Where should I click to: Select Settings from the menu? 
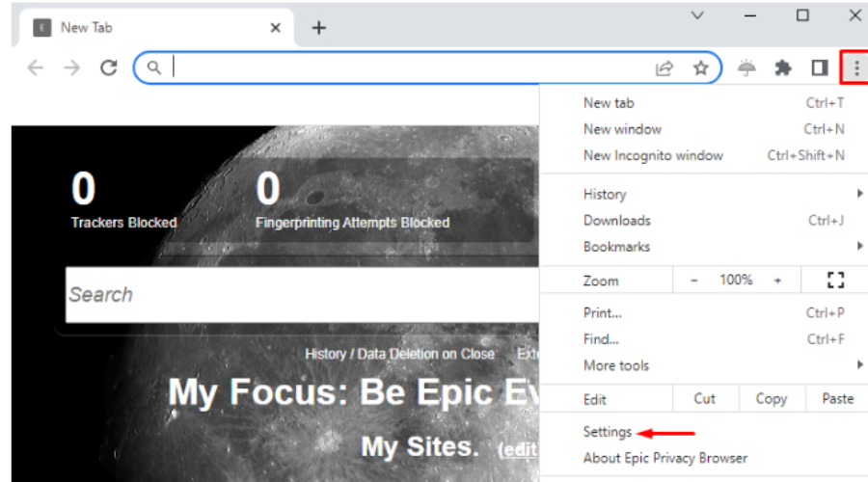tap(608, 432)
